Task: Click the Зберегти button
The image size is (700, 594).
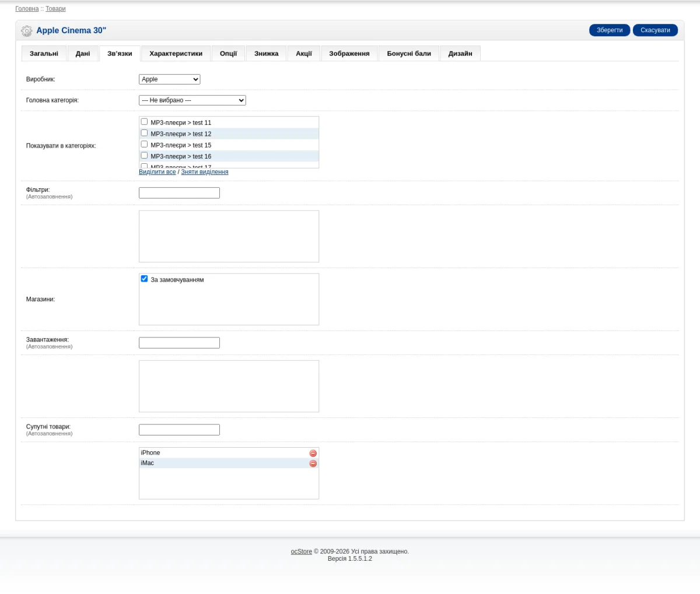Action: coord(610,30)
